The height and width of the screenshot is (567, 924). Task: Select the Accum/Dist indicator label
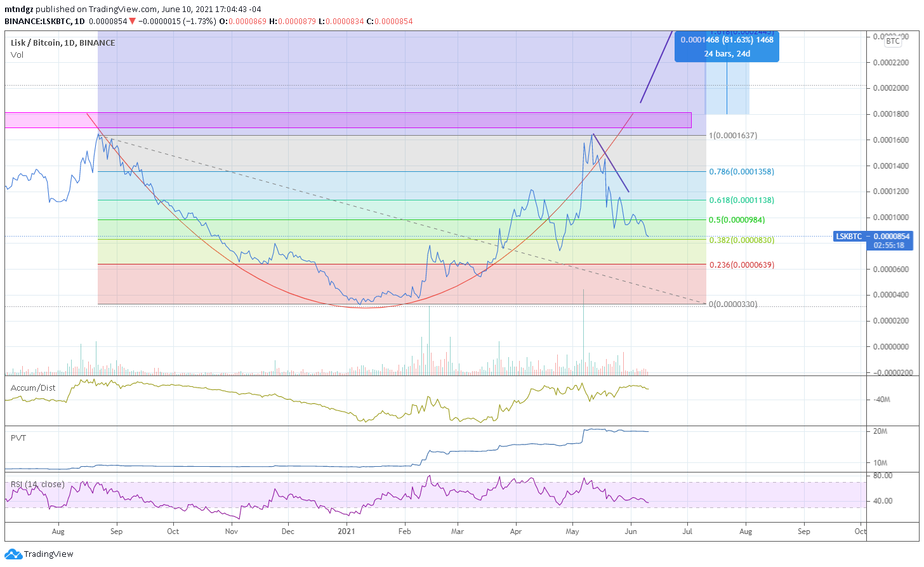(33, 388)
